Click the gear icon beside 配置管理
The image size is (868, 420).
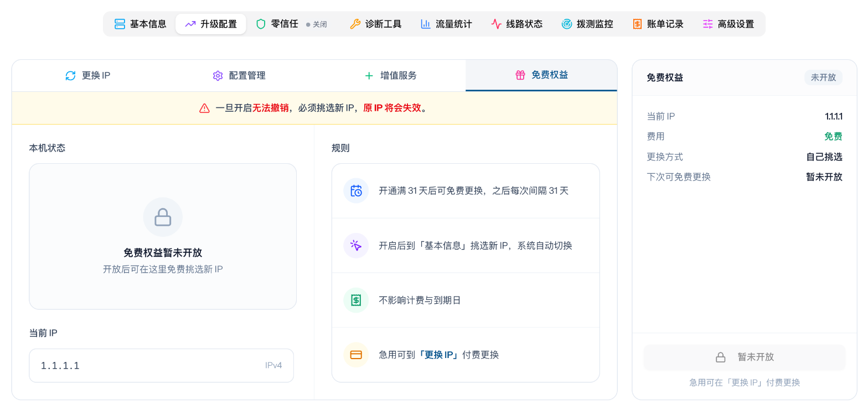(x=218, y=75)
